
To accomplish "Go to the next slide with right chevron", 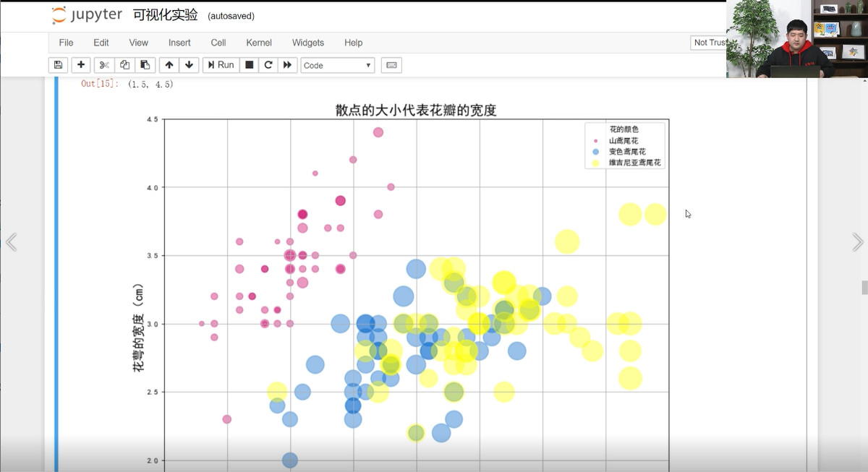I will [x=857, y=242].
